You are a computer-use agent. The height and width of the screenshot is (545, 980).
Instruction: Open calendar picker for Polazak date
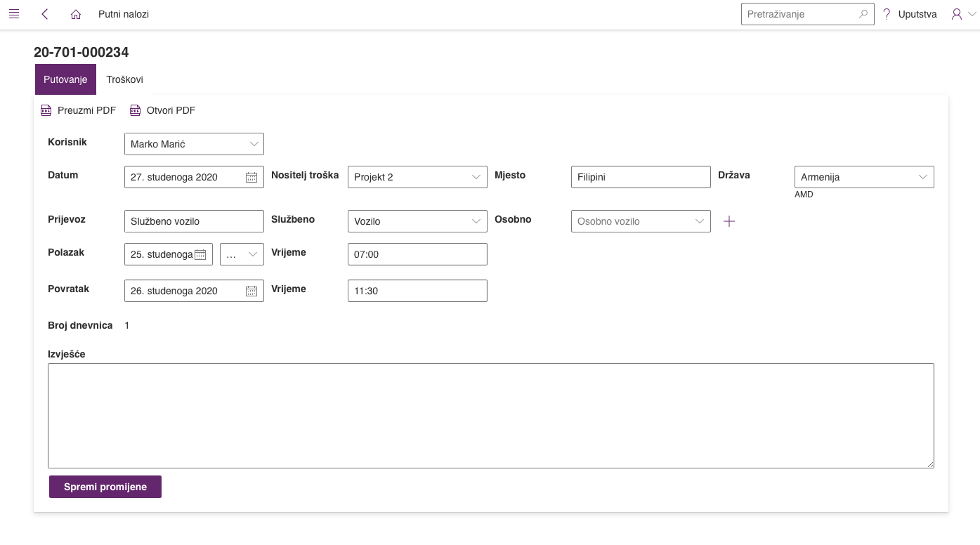[200, 255]
